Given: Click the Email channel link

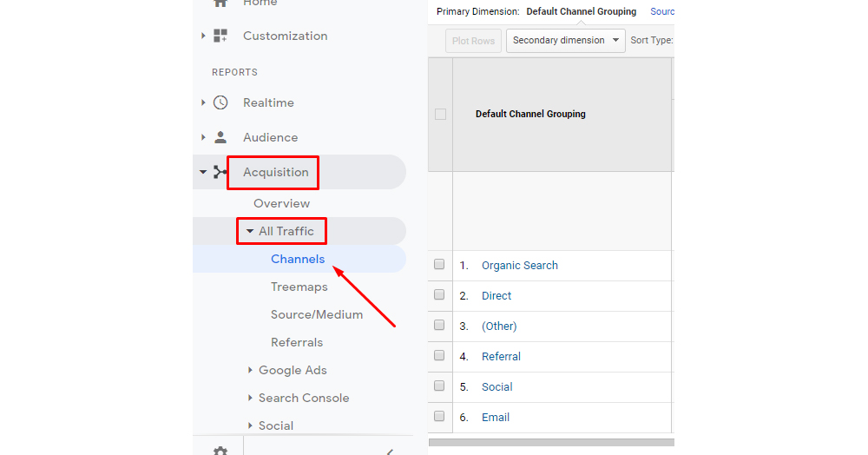Looking at the screenshot, I should point(496,417).
